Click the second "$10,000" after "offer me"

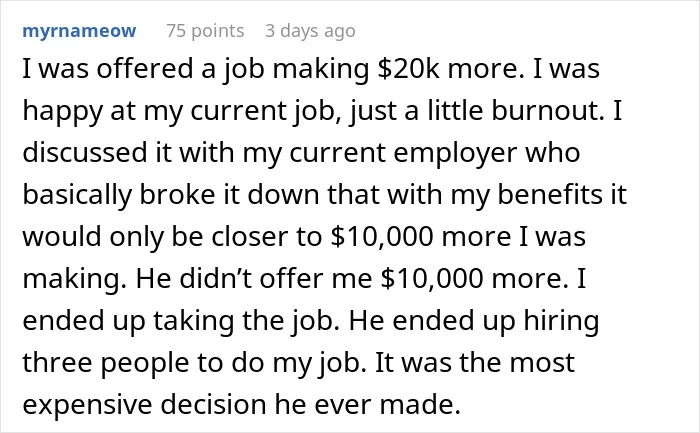[x=432, y=278]
